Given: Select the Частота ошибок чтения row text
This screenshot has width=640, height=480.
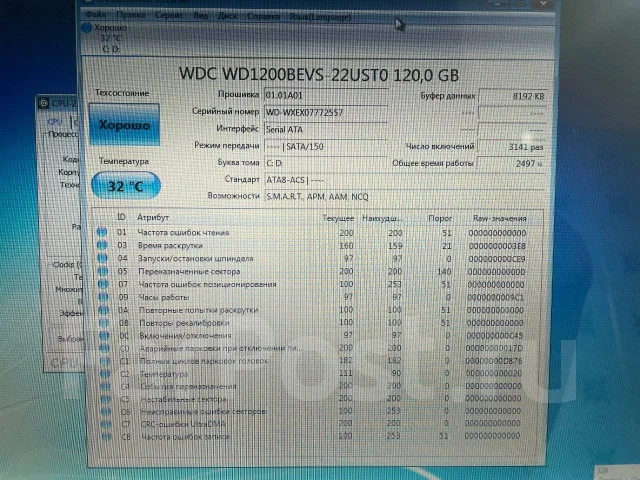Looking at the screenshot, I should pyautogui.click(x=183, y=233).
